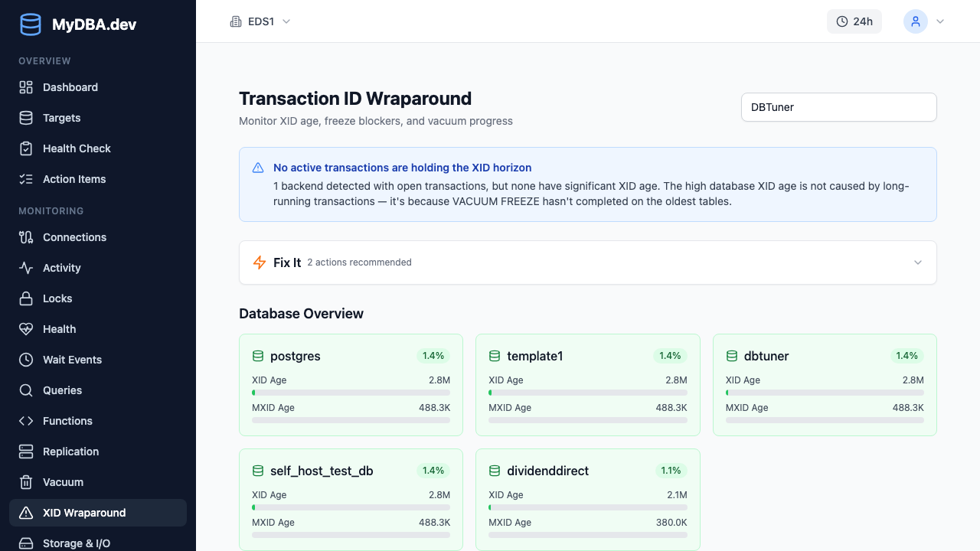Click the Connections icon in sidebar

coord(26,237)
